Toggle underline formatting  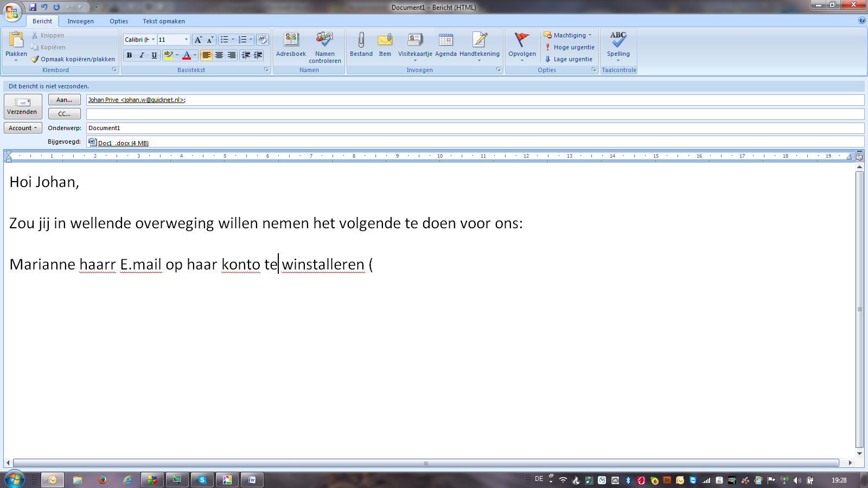pyautogui.click(x=154, y=55)
